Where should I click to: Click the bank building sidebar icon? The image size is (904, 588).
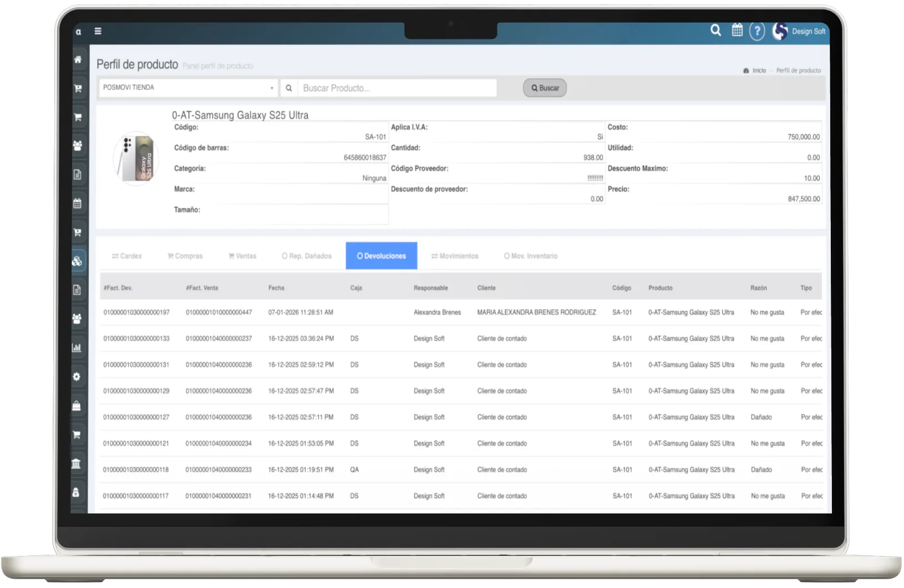(x=77, y=463)
